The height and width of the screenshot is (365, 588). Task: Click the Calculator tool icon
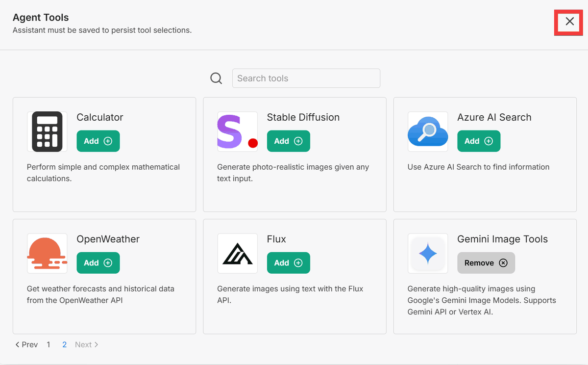[x=47, y=131]
